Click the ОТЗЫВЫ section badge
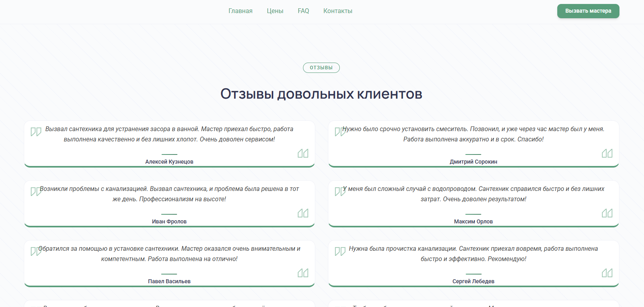644x307 pixels. coord(321,68)
